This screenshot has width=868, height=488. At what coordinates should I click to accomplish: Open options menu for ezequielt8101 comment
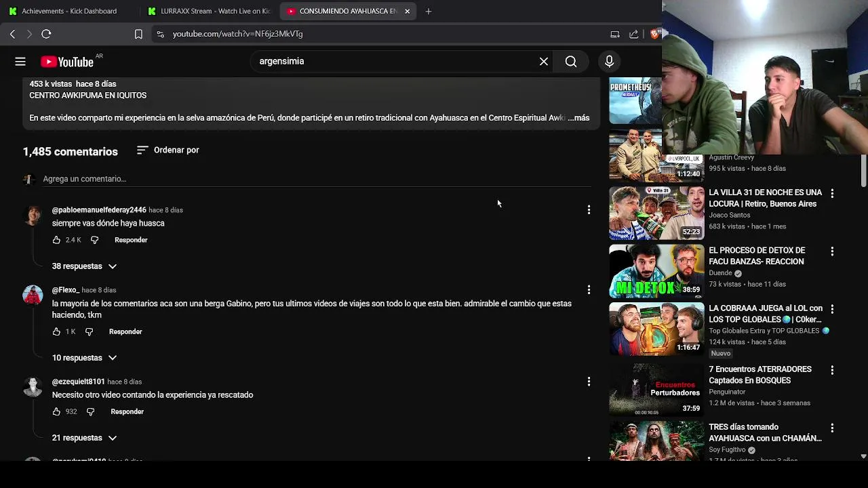(589, 382)
